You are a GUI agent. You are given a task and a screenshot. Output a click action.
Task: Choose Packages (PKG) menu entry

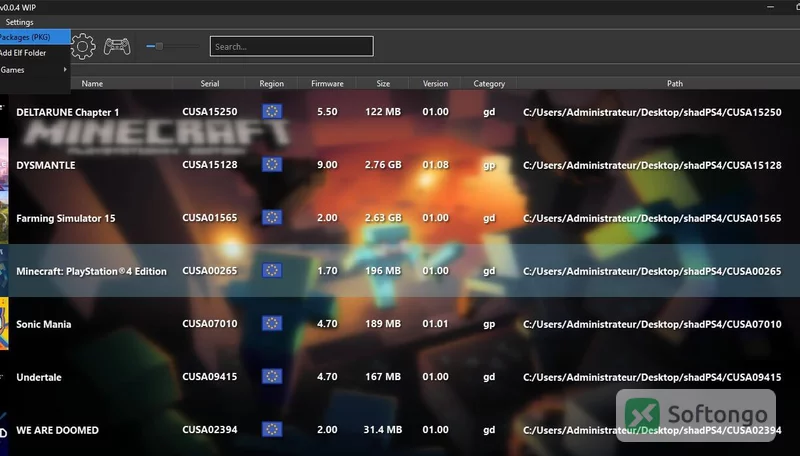coord(35,37)
